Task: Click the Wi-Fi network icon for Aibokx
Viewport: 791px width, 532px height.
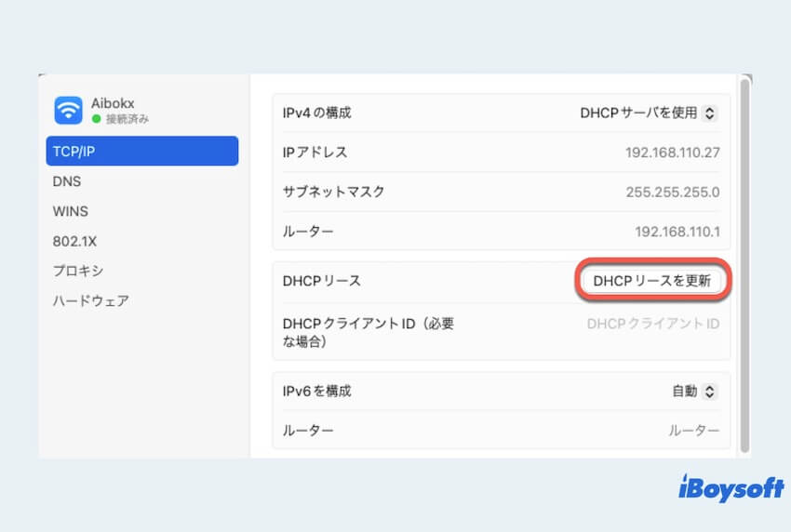Action: (68, 110)
